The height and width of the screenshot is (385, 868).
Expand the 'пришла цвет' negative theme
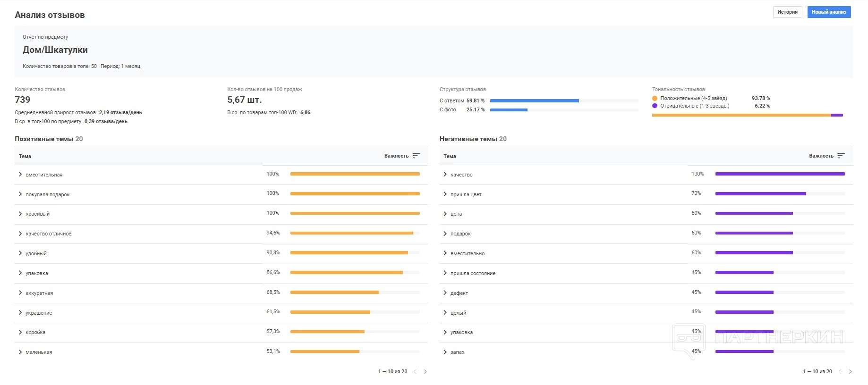(x=445, y=194)
